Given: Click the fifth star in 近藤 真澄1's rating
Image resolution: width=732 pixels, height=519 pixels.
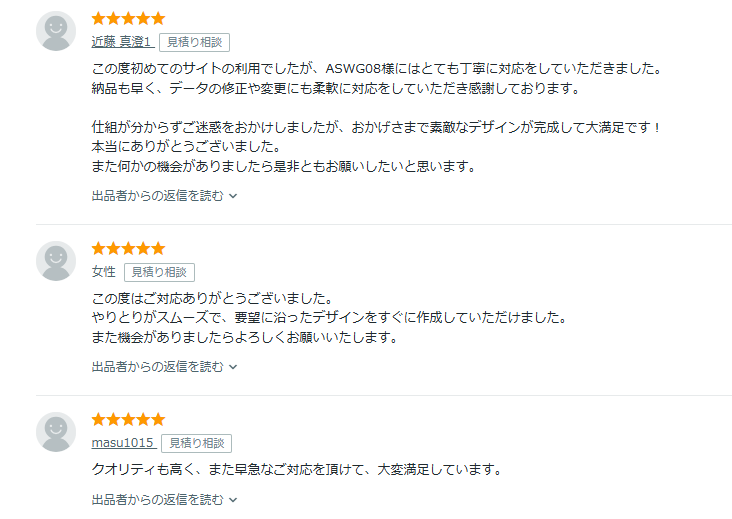Looking at the screenshot, I should pyautogui.click(x=158, y=18).
